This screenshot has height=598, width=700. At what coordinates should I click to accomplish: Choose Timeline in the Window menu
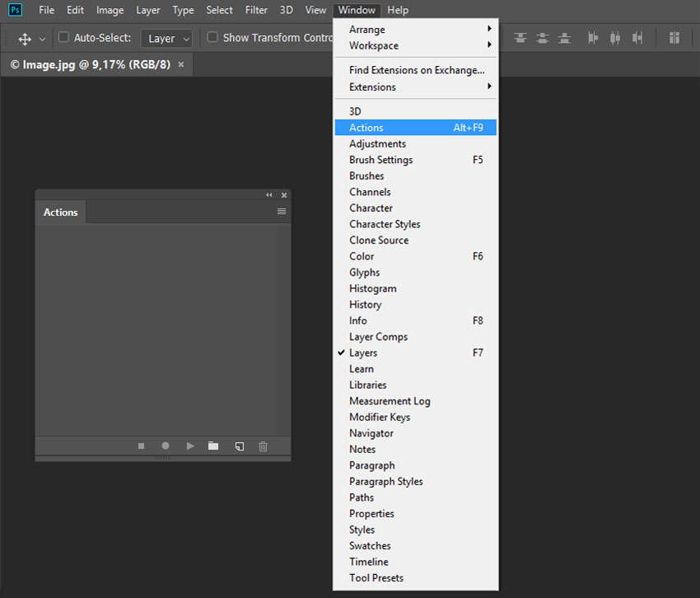[416, 562]
